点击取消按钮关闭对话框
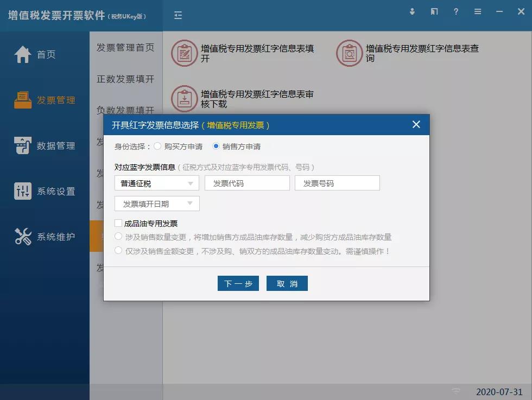This screenshot has height=400, width=532. (x=287, y=283)
